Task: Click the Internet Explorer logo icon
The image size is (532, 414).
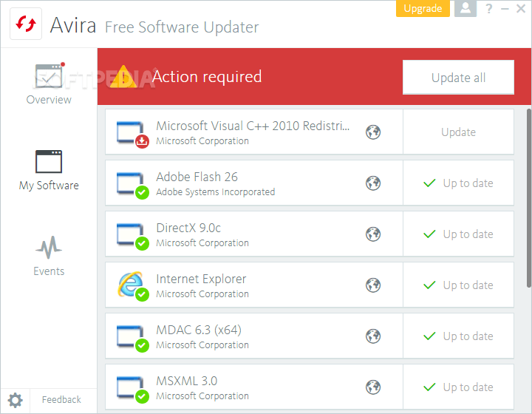Action: click(133, 286)
